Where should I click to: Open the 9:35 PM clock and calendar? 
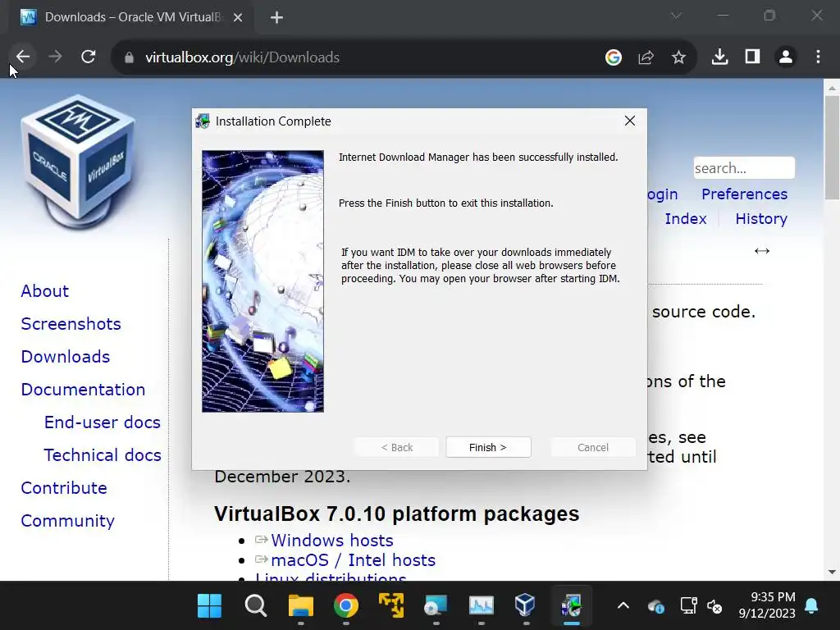[x=767, y=605]
